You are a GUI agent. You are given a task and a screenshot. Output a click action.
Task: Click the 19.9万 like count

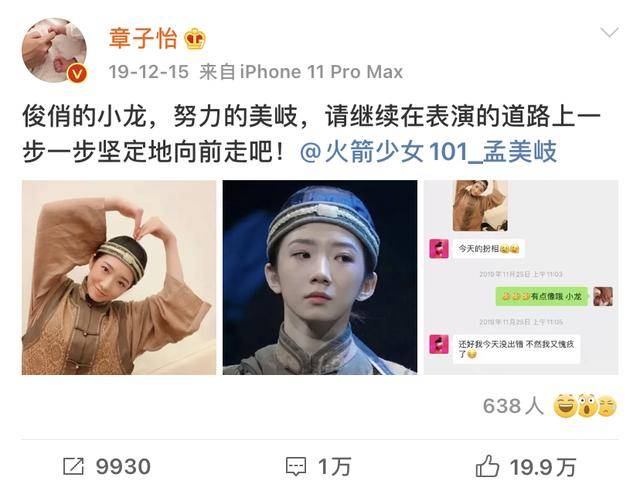pos(542,467)
